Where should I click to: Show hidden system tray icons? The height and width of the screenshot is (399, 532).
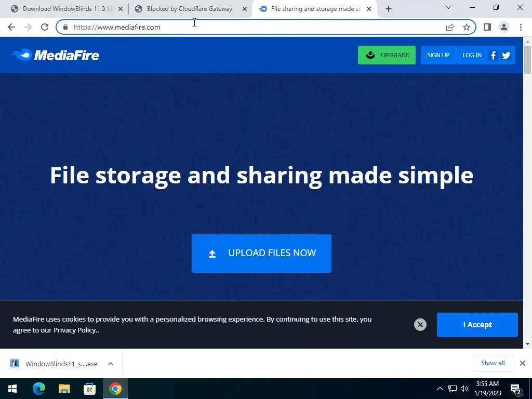click(x=440, y=389)
